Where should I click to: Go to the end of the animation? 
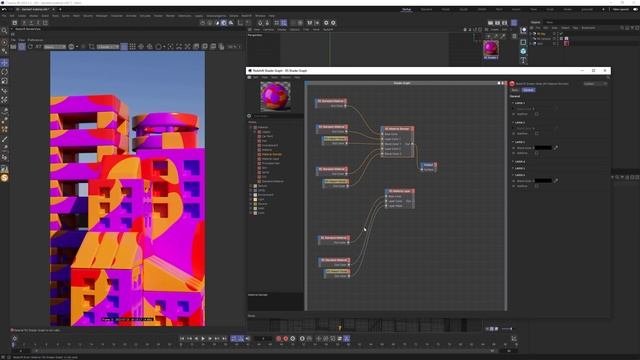[x=224, y=338]
